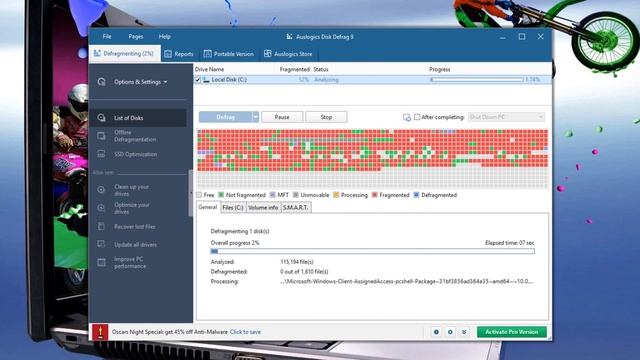Click the Activate Pro Version button
This screenshot has width=640, height=360.
(x=512, y=332)
